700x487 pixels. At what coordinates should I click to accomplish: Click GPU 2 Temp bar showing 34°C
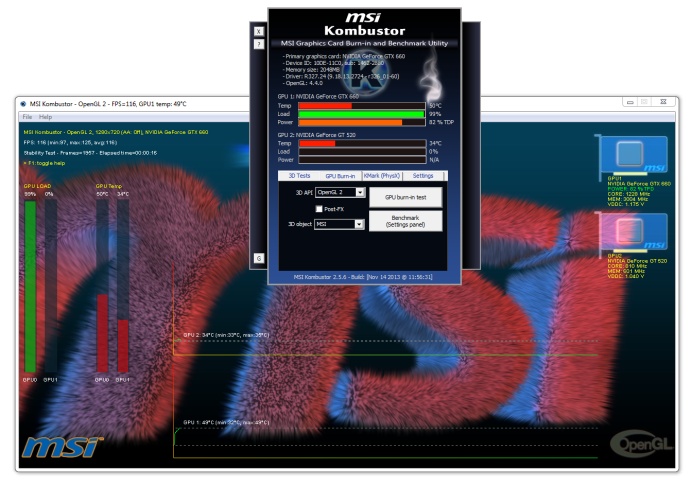tap(362, 143)
